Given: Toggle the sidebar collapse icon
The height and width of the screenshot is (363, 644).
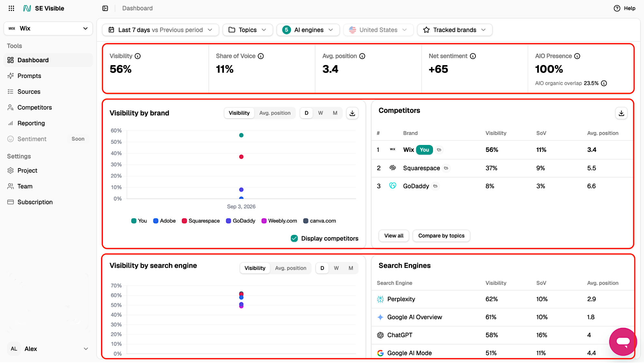Looking at the screenshot, I should click(105, 8).
